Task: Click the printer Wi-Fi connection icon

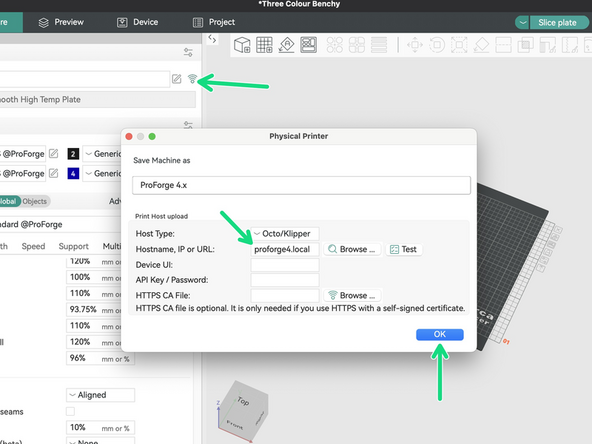Action: click(192, 79)
